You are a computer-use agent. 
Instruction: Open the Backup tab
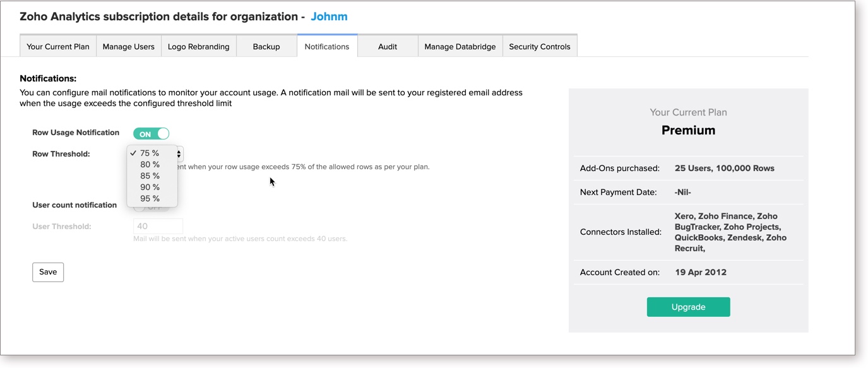click(266, 47)
